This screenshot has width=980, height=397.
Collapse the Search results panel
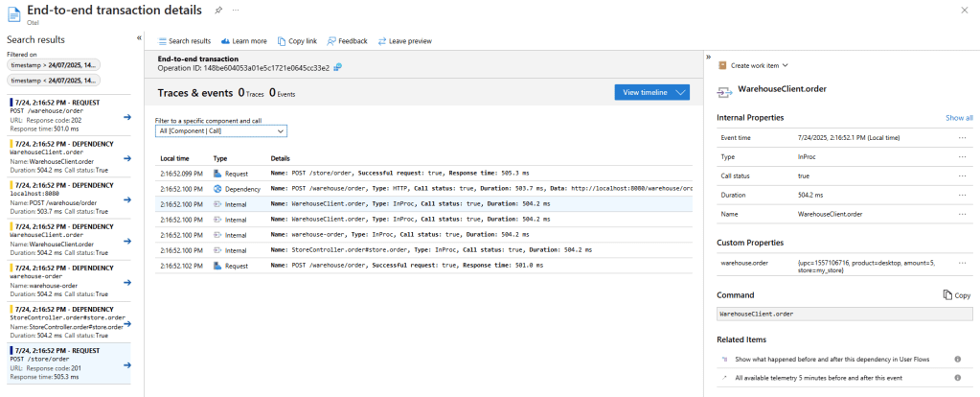tap(139, 38)
